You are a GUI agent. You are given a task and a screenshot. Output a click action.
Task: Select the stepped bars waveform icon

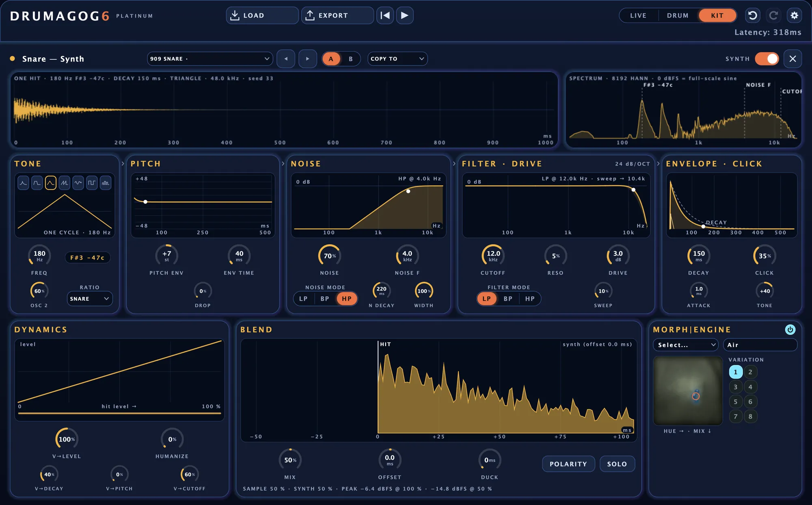[106, 183]
